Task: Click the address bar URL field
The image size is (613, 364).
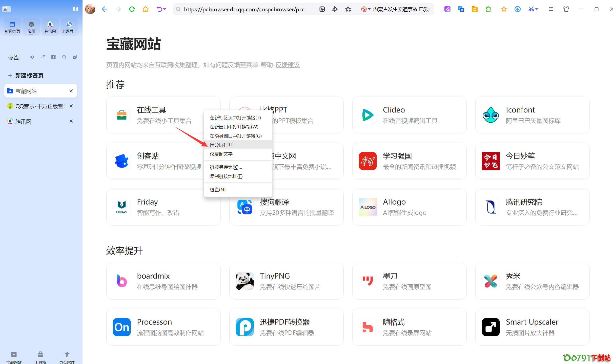Action: coord(244,9)
